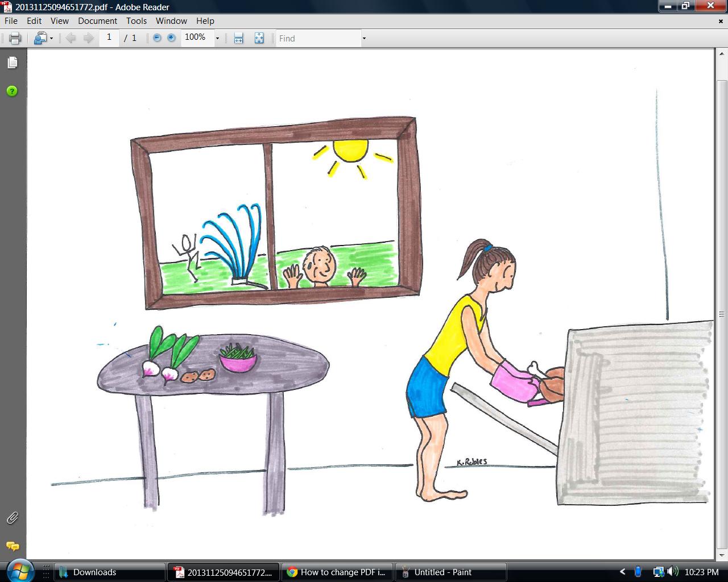Open the Downloads taskbar button
Viewport: 728px width, 582px height.
109,572
